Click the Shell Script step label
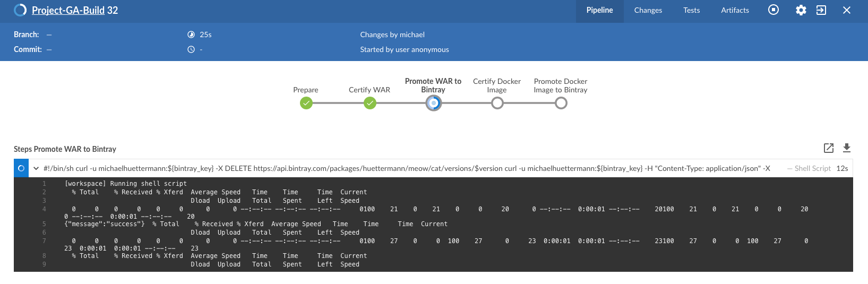Screen dimensions: 868x284 coord(812,168)
